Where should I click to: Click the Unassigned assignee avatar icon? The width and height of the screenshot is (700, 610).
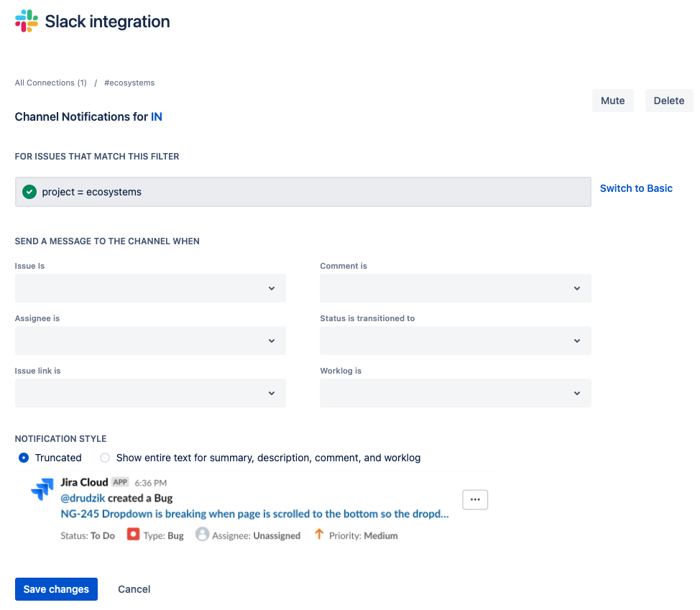tap(202, 534)
